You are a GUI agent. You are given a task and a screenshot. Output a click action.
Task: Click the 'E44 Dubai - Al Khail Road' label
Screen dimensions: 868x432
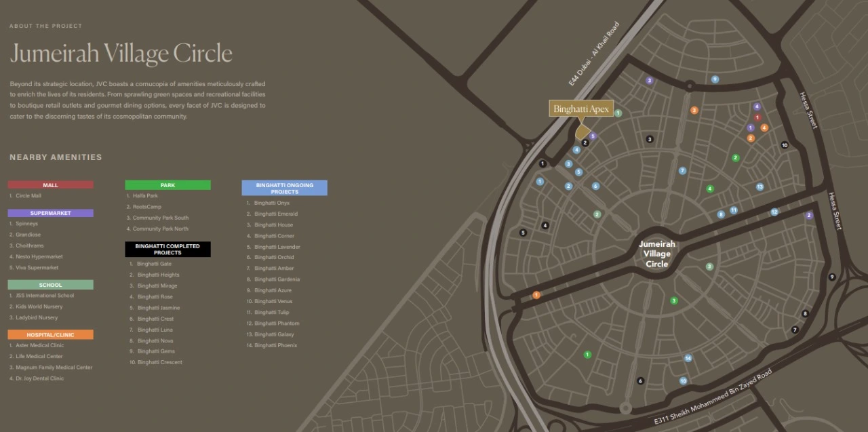(x=594, y=54)
